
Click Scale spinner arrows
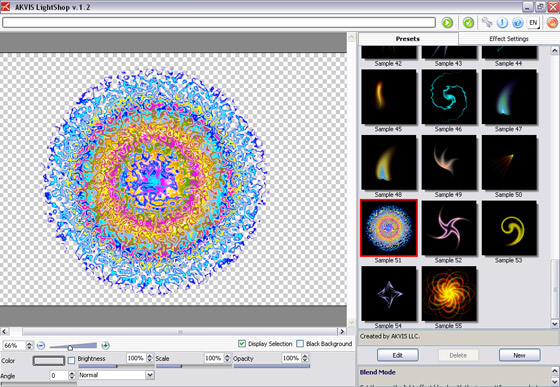[228, 358]
